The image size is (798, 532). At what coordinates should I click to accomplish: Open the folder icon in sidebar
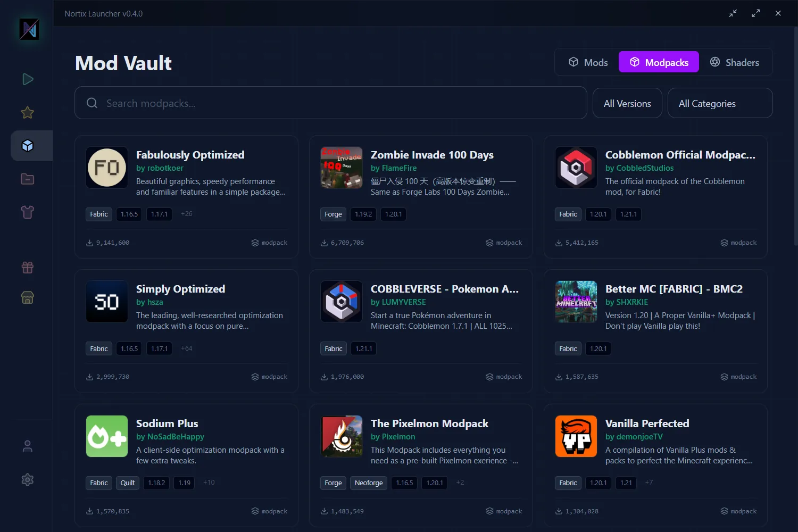[x=28, y=179]
